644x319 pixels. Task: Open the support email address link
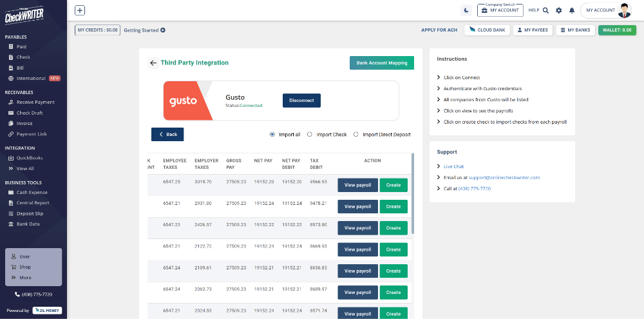(504, 177)
